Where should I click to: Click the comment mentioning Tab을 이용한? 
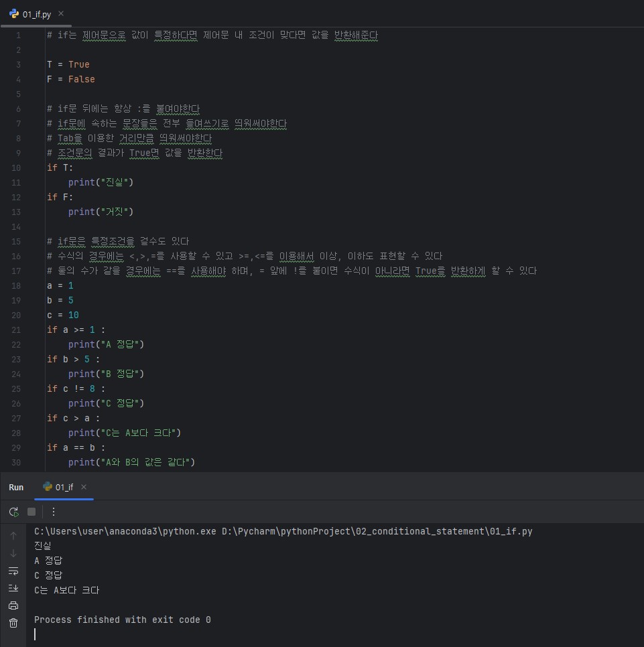[129, 138]
